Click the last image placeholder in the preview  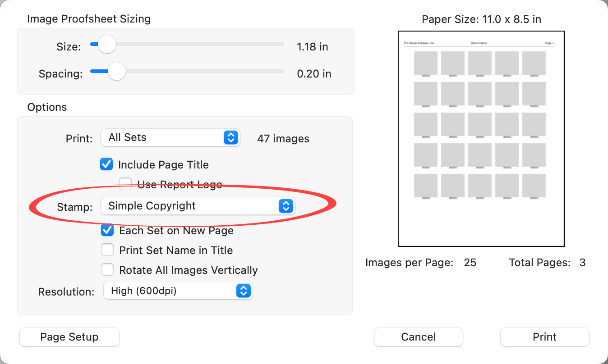point(534,186)
